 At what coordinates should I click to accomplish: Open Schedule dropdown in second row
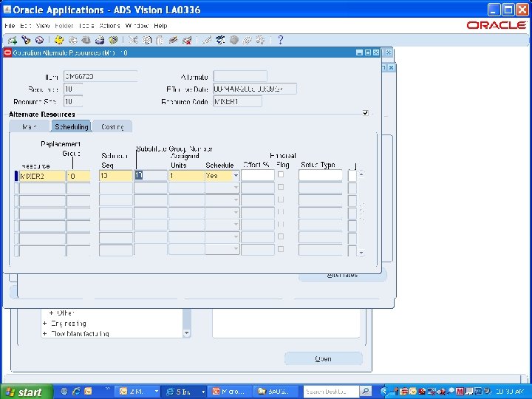coord(236,188)
